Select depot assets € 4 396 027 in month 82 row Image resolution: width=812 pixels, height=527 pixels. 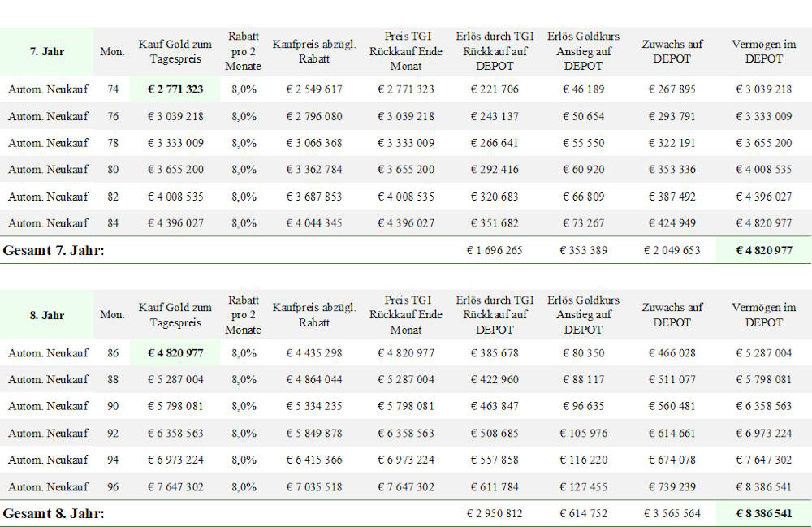click(x=764, y=197)
